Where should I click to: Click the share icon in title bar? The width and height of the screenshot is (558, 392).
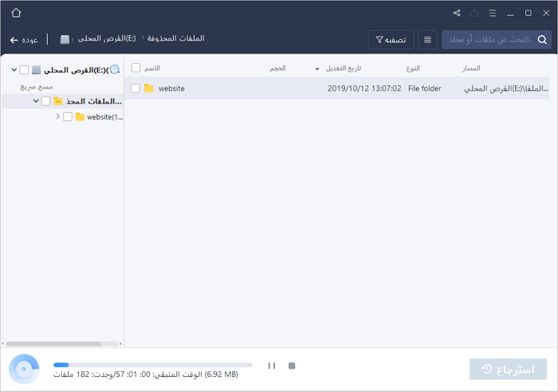(457, 14)
